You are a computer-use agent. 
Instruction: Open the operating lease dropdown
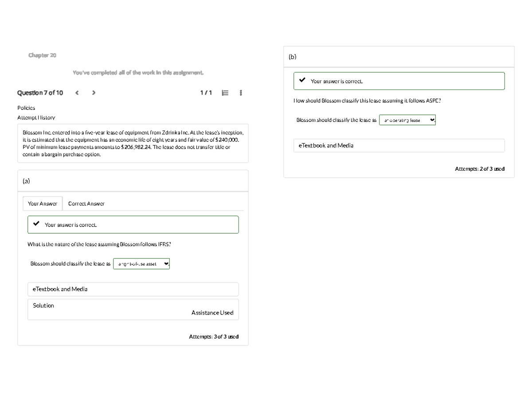coord(407,120)
